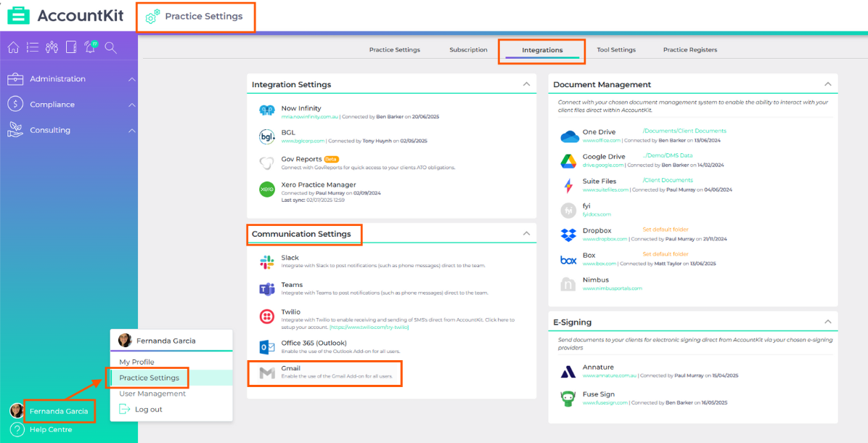This screenshot has width=868, height=443.
Task: Collapse the Integration Settings panel
Action: tap(526, 84)
